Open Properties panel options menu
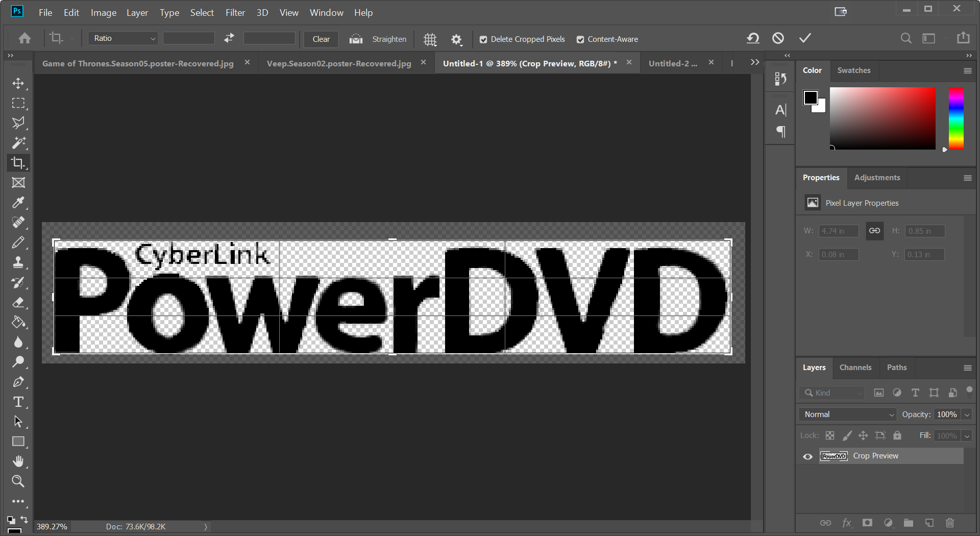Image resolution: width=980 pixels, height=536 pixels. pos(967,178)
